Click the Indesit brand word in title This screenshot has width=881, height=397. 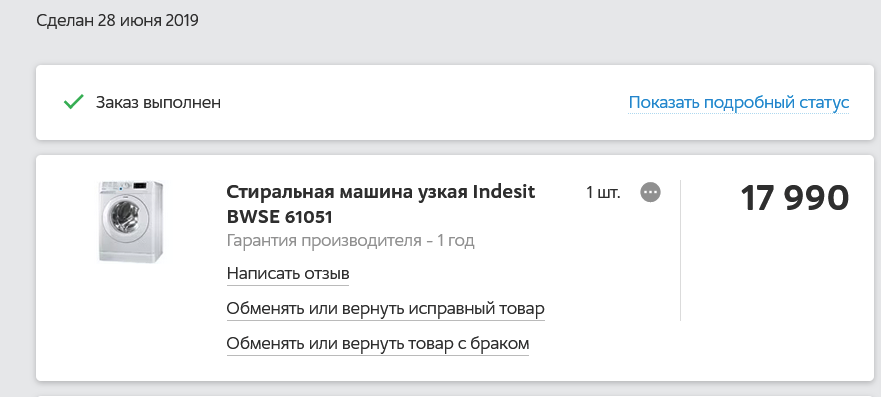[504, 192]
